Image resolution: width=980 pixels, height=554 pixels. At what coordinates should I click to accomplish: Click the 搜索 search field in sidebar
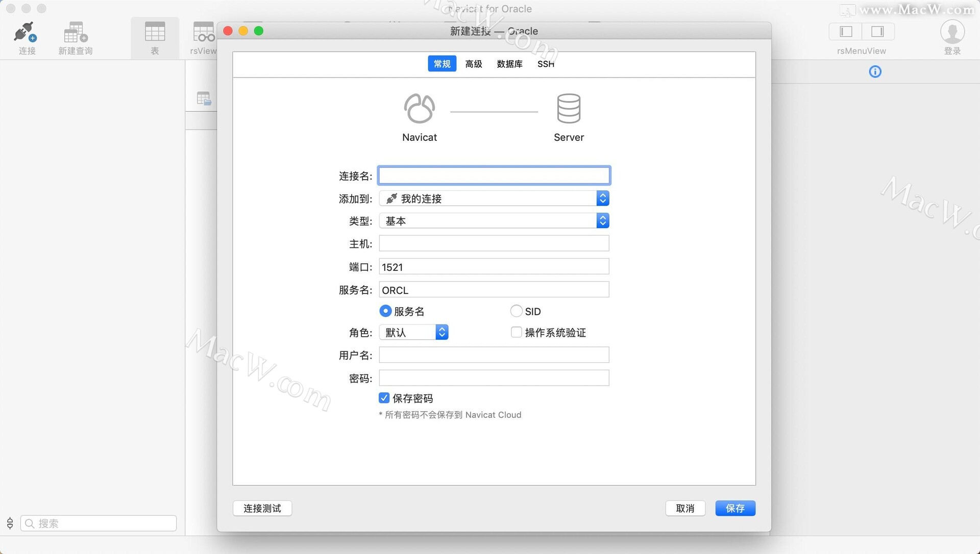point(99,523)
